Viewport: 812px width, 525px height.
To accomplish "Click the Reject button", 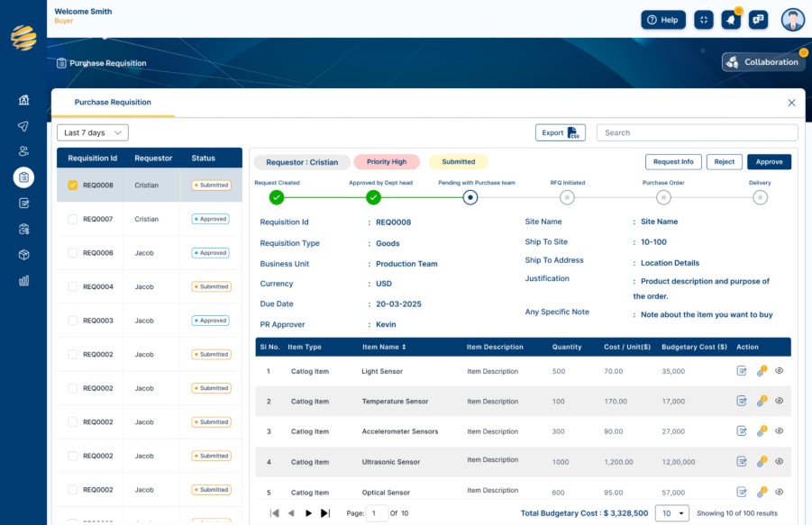I will click(x=724, y=162).
